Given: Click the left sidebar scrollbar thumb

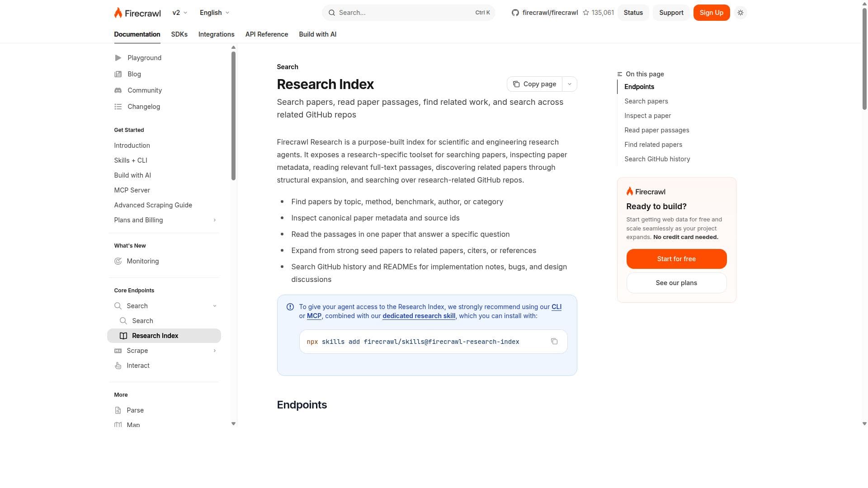Looking at the screenshot, I should click(233, 116).
